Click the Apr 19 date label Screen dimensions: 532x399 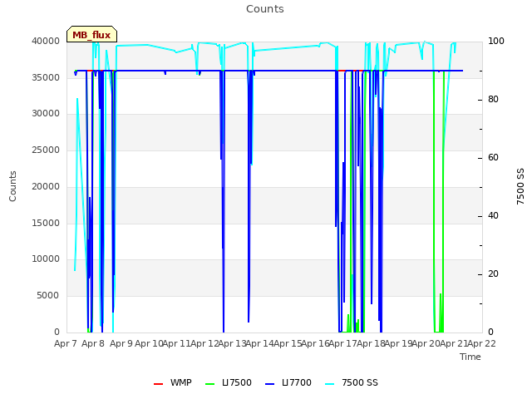[x=399, y=343]
